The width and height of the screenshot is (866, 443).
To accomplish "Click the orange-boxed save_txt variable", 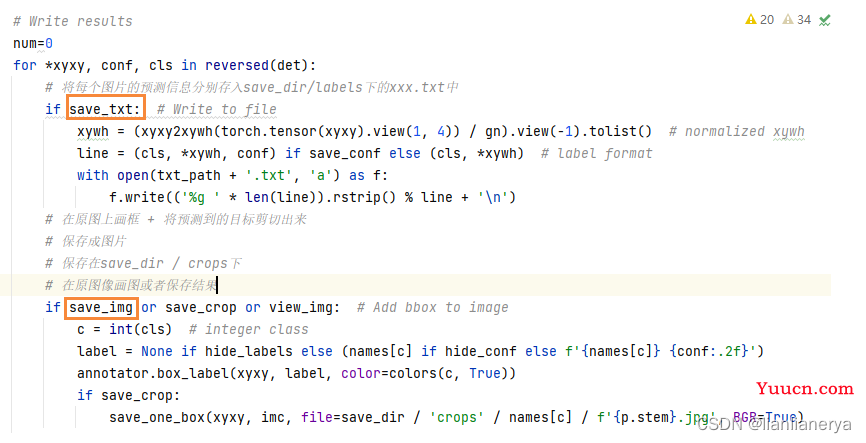I will tap(105, 109).
